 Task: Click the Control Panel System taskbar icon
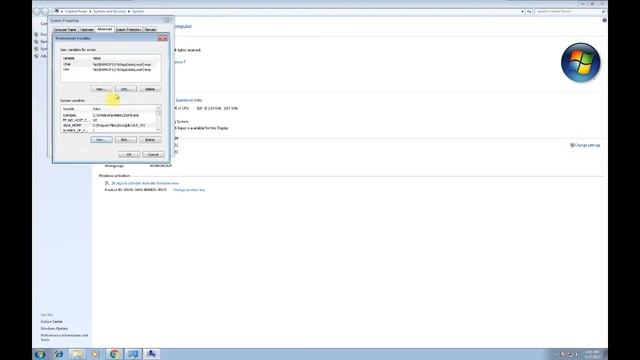(x=133, y=354)
